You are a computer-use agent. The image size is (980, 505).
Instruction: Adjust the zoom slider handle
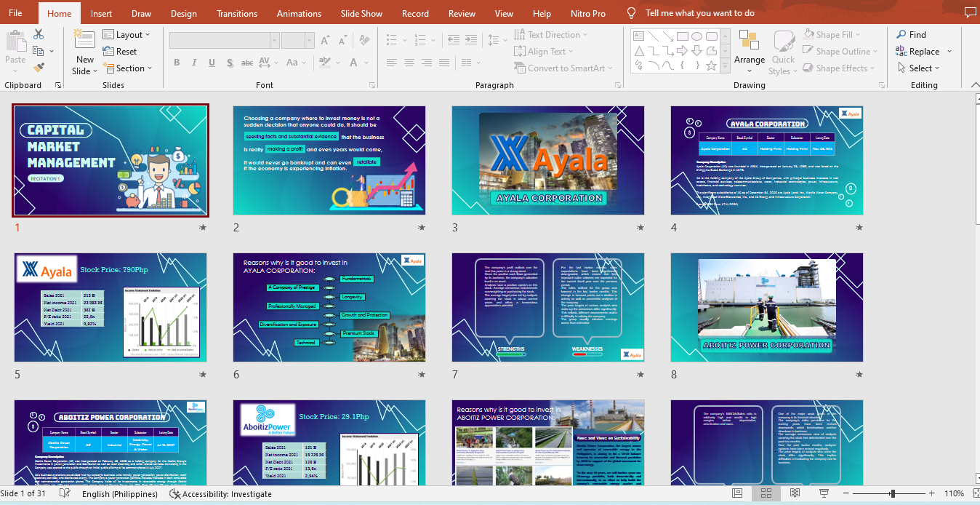pyautogui.click(x=893, y=493)
